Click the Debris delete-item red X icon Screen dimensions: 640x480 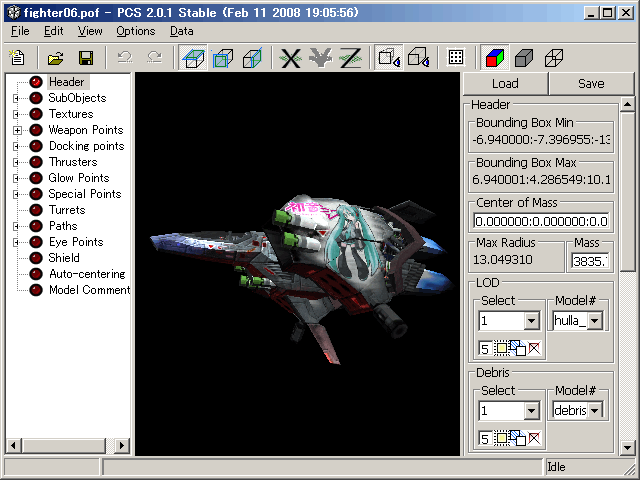tap(534, 439)
